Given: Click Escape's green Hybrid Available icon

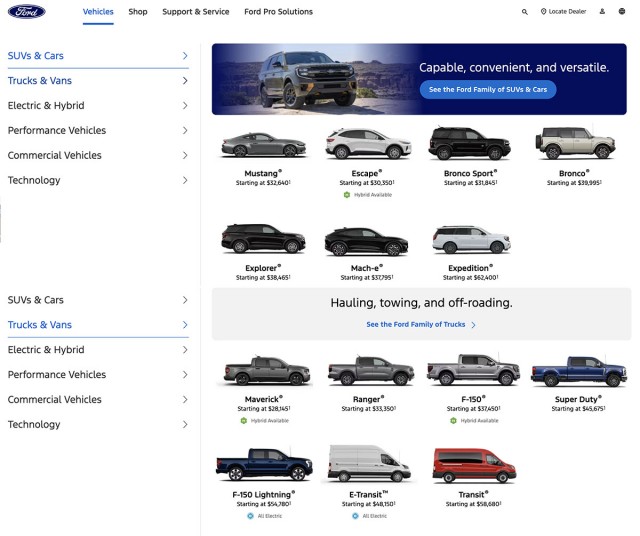Looking at the screenshot, I should point(347,195).
